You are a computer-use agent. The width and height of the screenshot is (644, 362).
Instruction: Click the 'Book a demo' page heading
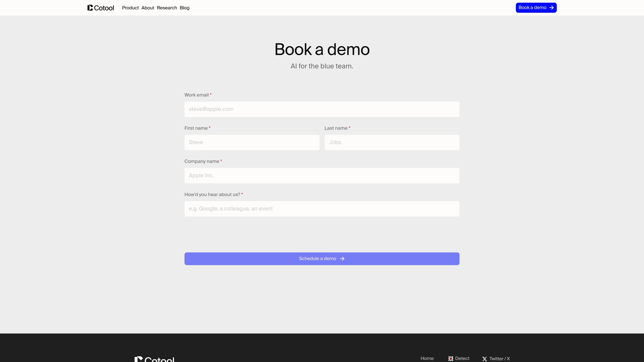coord(322,49)
